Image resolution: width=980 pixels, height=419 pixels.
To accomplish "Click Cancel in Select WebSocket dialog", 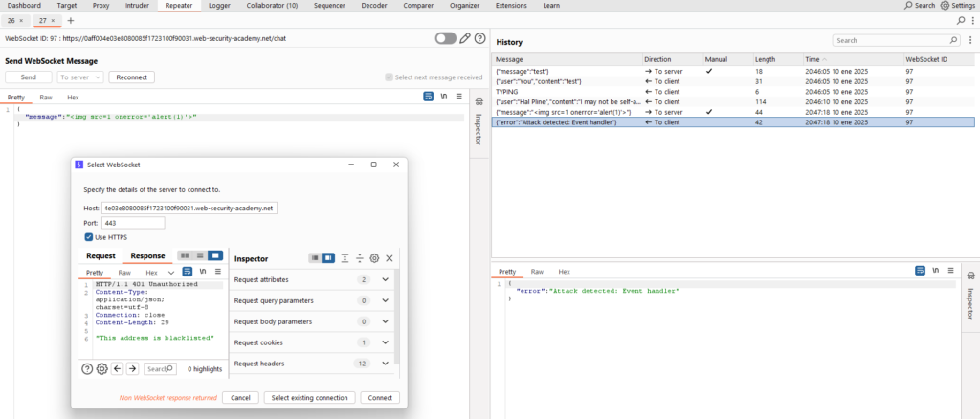I will [240, 398].
